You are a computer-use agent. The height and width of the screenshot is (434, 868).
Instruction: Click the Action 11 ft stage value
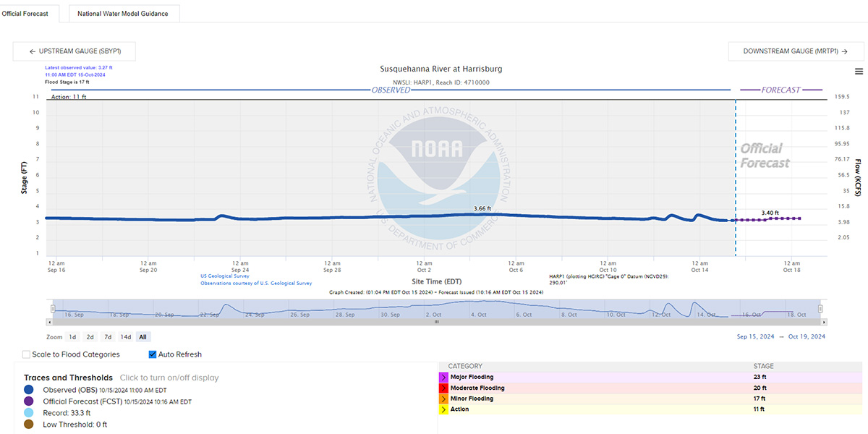point(759,409)
